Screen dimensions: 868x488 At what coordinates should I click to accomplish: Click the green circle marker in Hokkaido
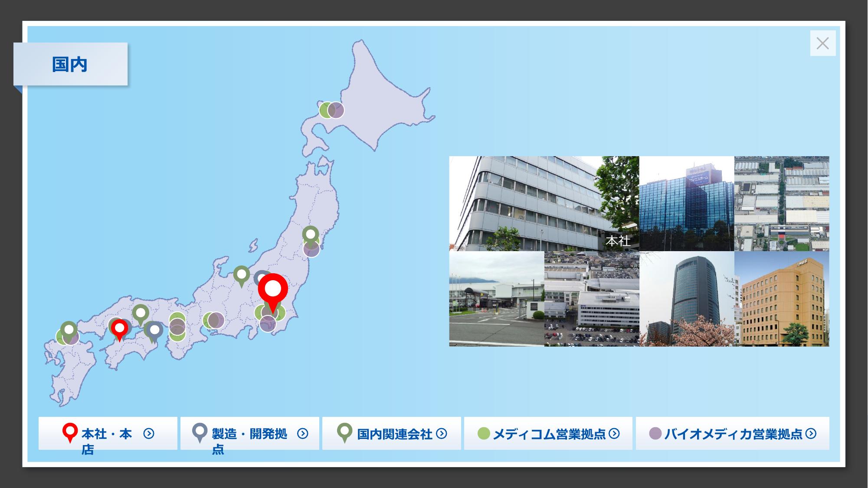point(324,110)
